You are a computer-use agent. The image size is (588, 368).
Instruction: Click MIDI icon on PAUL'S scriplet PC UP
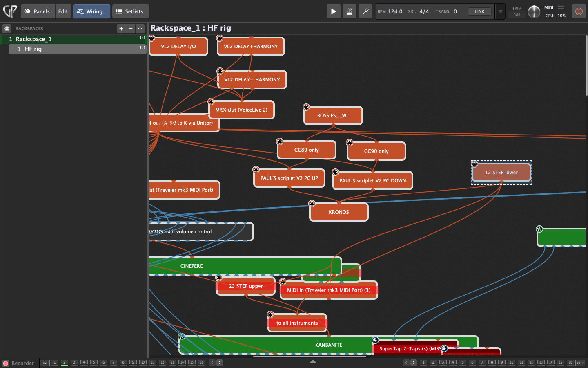pos(256,170)
